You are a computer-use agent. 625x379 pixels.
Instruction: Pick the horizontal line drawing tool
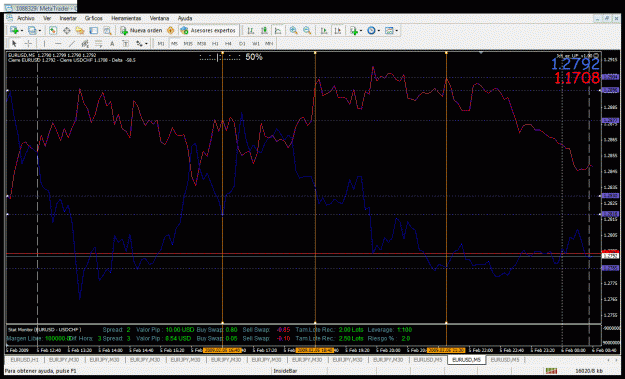point(58,43)
